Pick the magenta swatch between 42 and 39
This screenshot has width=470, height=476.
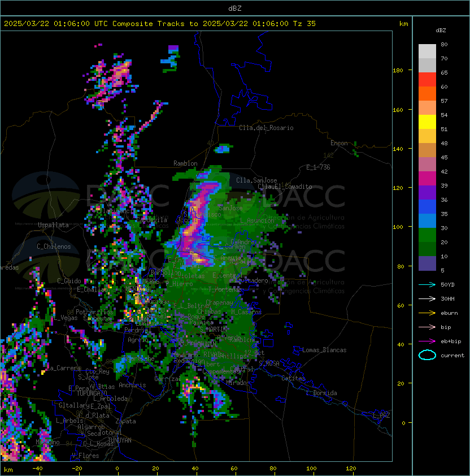427,179
